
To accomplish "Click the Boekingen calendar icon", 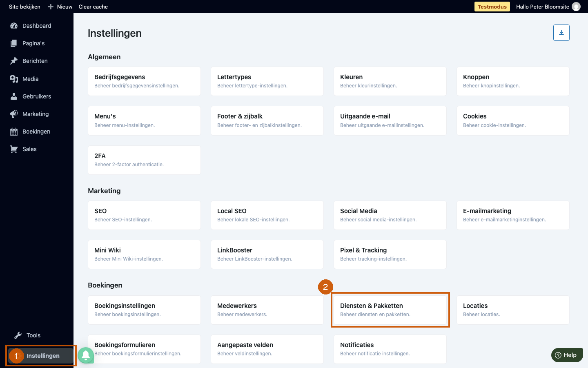I will 14,132.
